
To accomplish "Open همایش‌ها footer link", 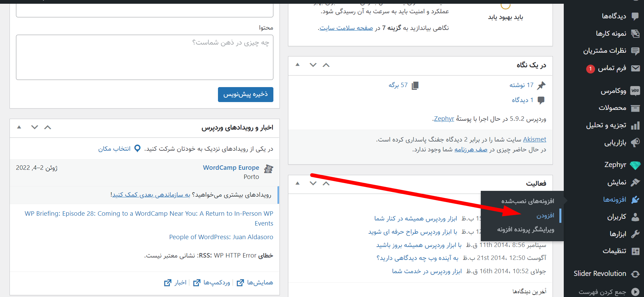I will click(260, 282).
